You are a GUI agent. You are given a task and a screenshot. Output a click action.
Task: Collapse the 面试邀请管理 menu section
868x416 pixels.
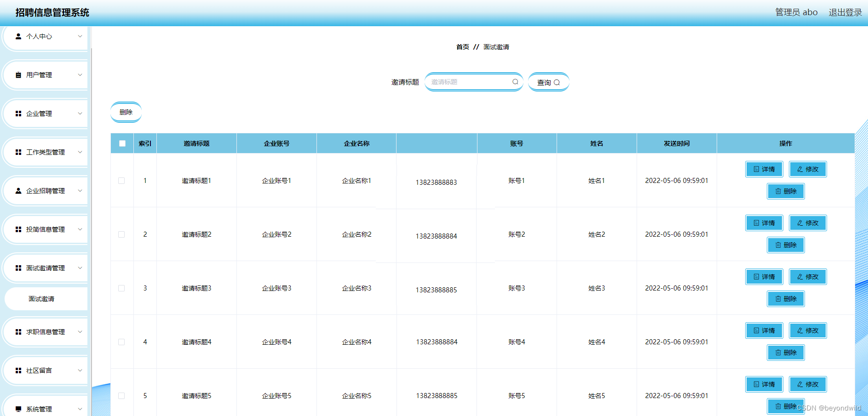(x=80, y=268)
